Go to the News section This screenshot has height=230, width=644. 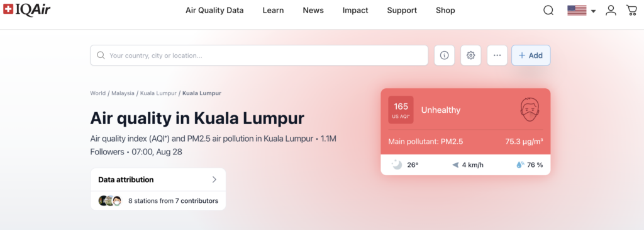[313, 10]
